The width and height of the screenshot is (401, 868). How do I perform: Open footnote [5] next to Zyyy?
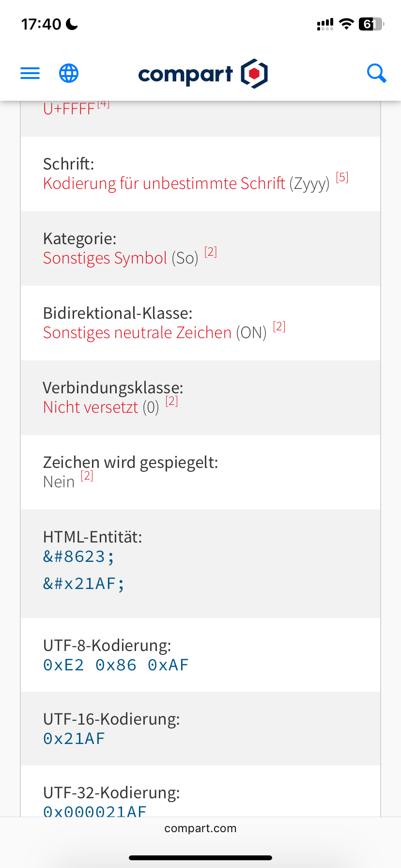[x=342, y=177]
